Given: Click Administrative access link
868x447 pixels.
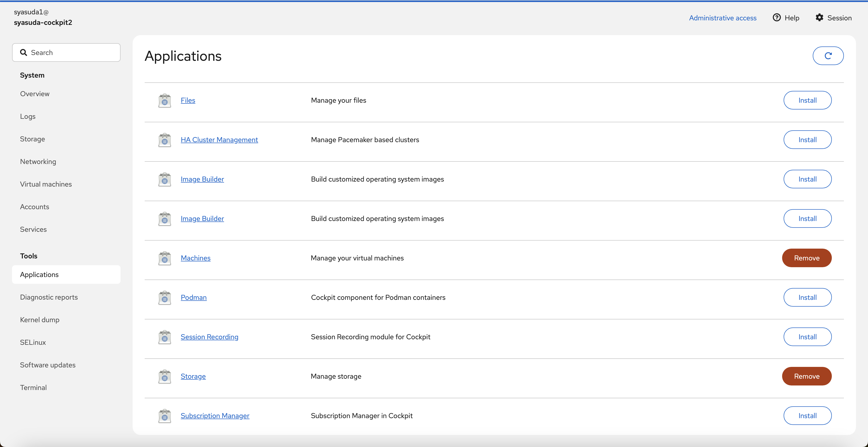Looking at the screenshot, I should point(722,18).
